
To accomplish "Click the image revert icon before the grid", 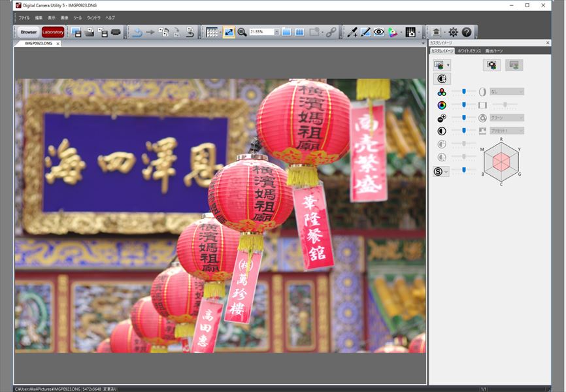I will click(190, 33).
